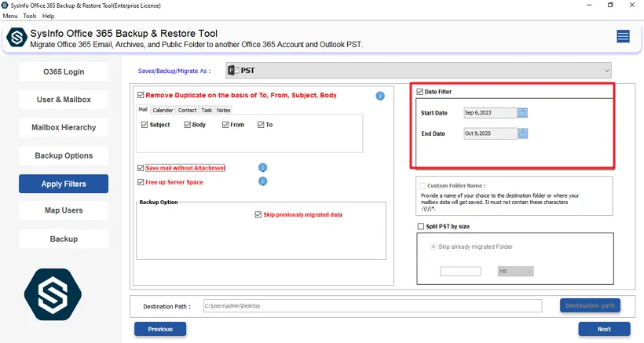Screen dimensions: 644x343
Task: Switch to the Calender tab
Action: 163,111
